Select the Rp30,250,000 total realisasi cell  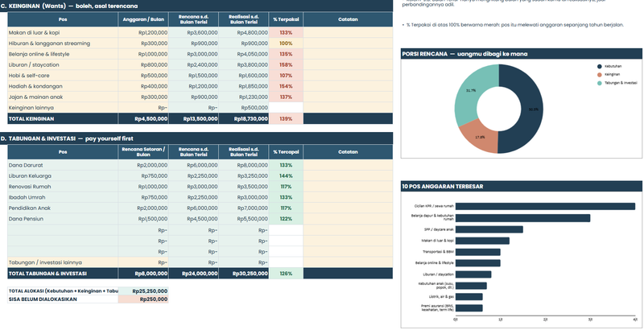(244, 274)
